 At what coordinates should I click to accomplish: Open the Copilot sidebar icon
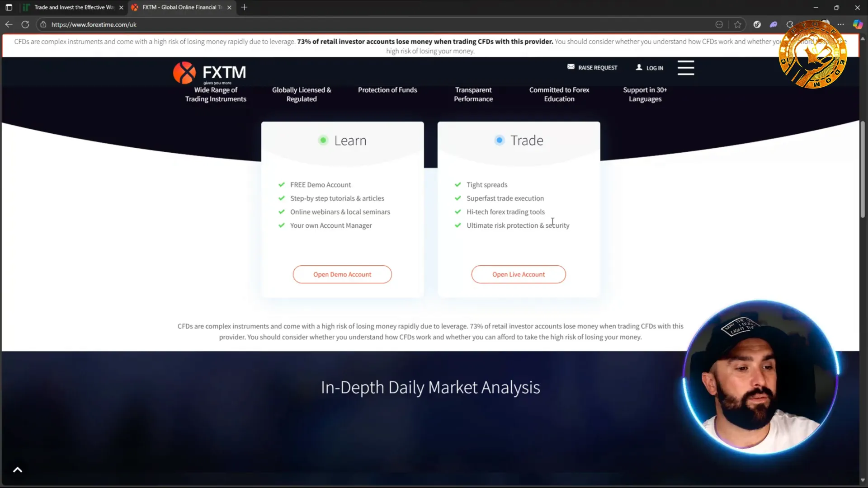click(x=857, y=24)
